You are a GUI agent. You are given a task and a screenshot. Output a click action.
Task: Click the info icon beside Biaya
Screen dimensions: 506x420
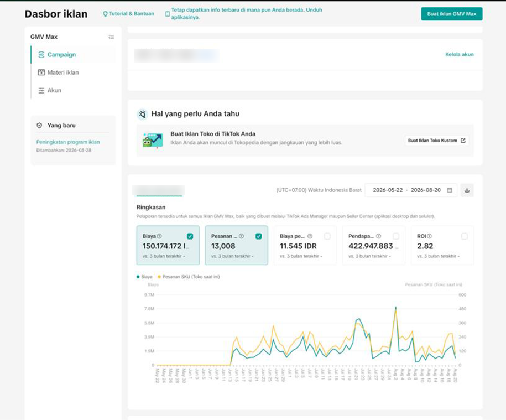click(x=159, y=236)
